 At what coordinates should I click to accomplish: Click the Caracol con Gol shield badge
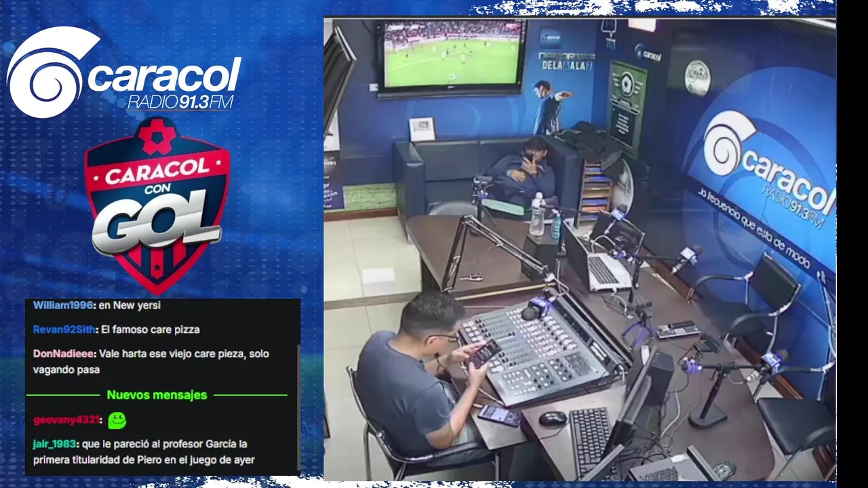pos(157,205)
